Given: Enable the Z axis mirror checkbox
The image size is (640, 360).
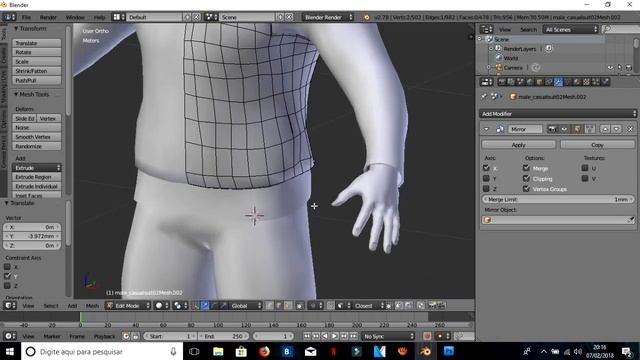Looking at the screenshot, I should tap(486, 189).
